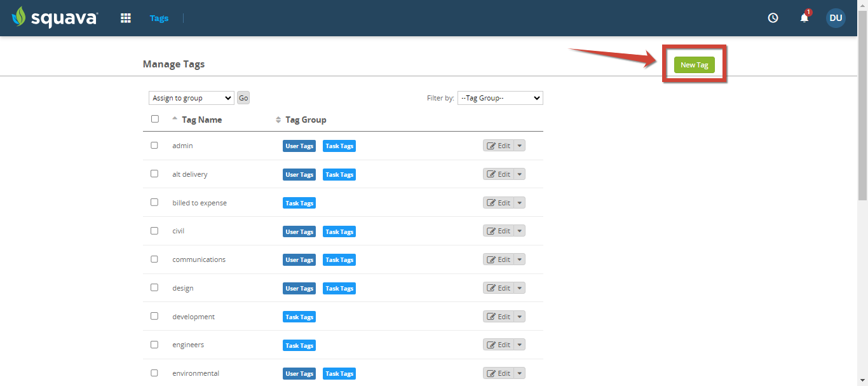Open the apps grid menu icon
This screenshot has width=868, height=386.
pyautogui.click(x=126, y=18)
